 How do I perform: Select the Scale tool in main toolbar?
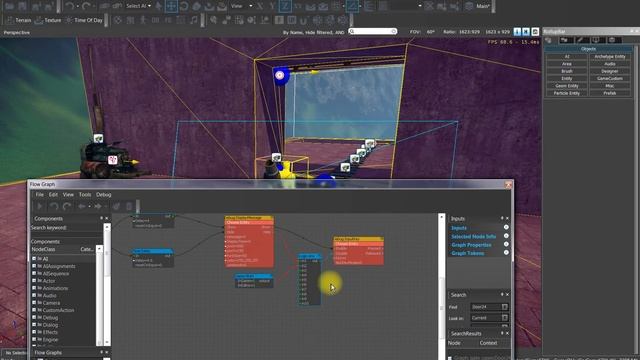[x=196, y=6]
